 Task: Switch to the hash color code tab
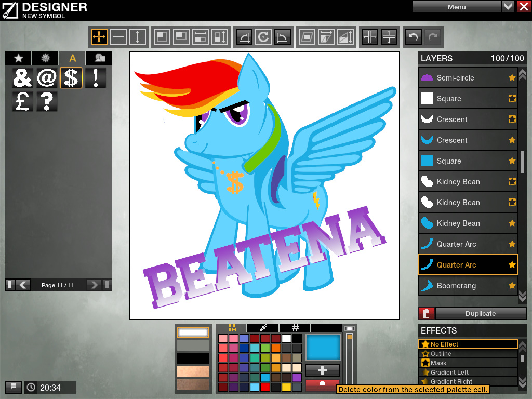tap(295, 328)
